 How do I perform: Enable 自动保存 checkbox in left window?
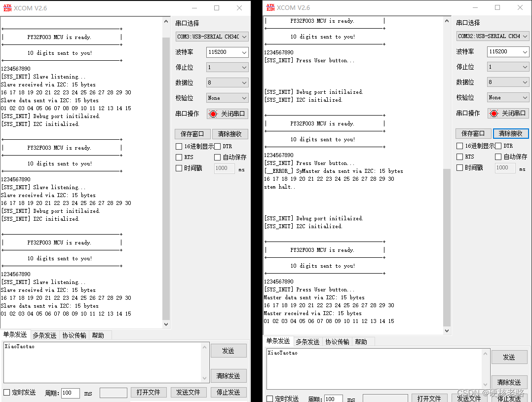point(218,157)
